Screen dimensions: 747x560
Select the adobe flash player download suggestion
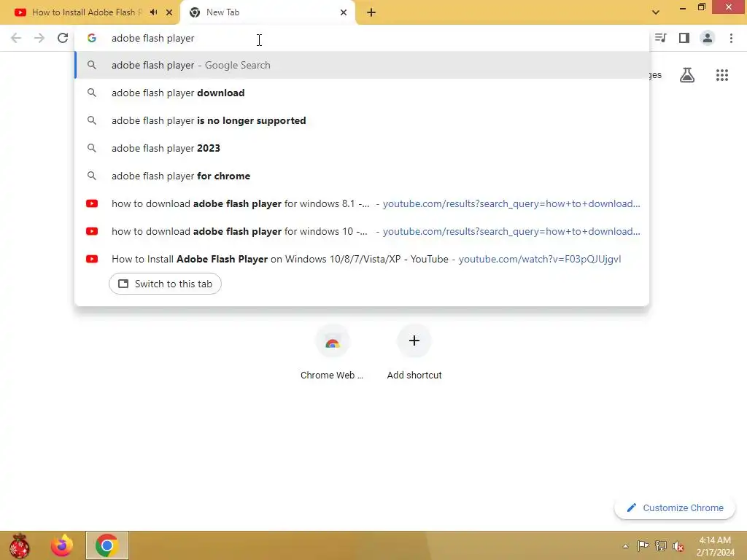(362, 93)
